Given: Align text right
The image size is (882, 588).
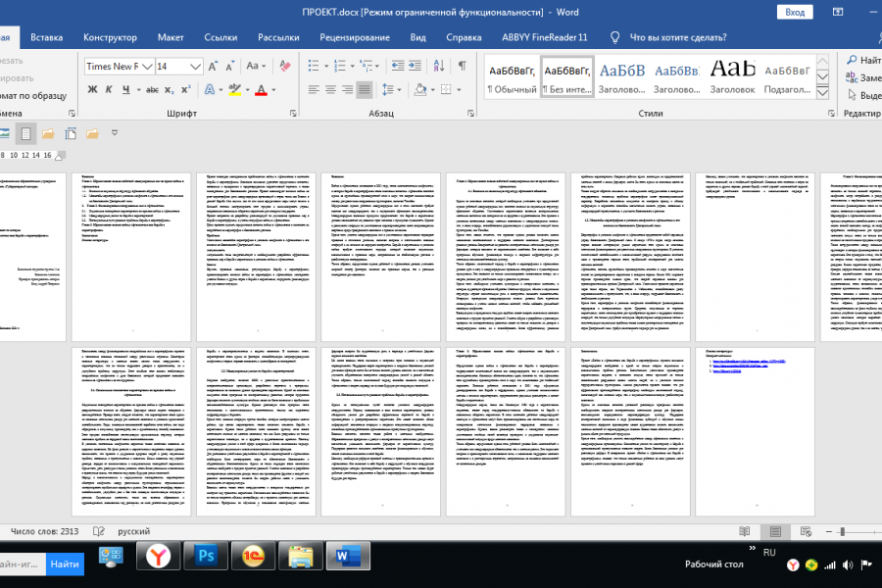Looking at the screenshot, I should (x=348, y=89).
